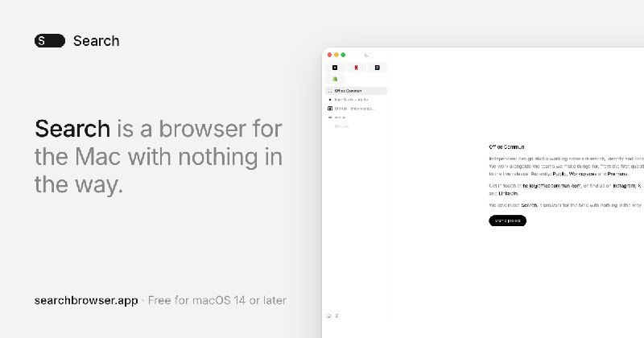Click the GitHub favicon in the sidebar

(x=330, y=109)
